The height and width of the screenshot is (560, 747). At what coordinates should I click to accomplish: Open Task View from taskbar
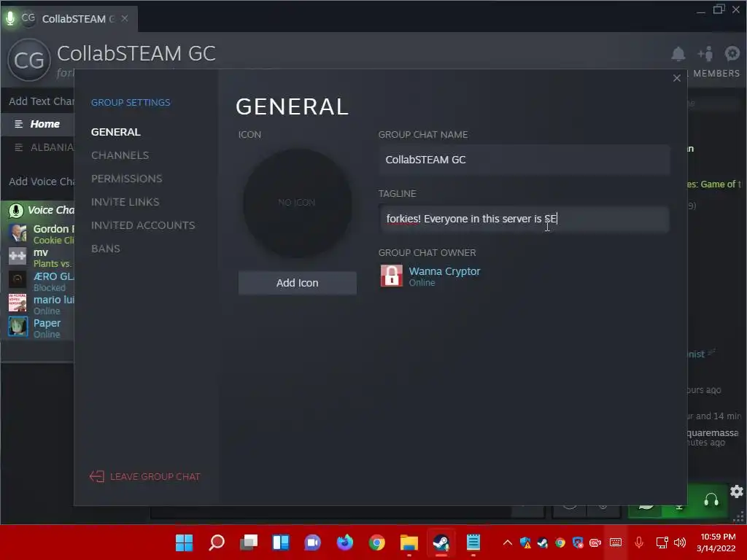click(248, 542)
